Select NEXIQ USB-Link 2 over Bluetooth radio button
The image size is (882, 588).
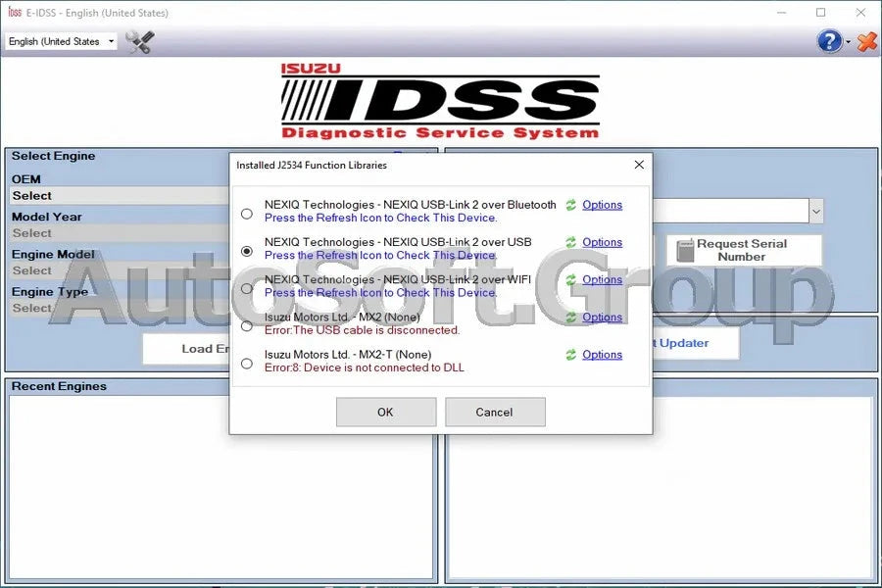click(x=246, y=214)
